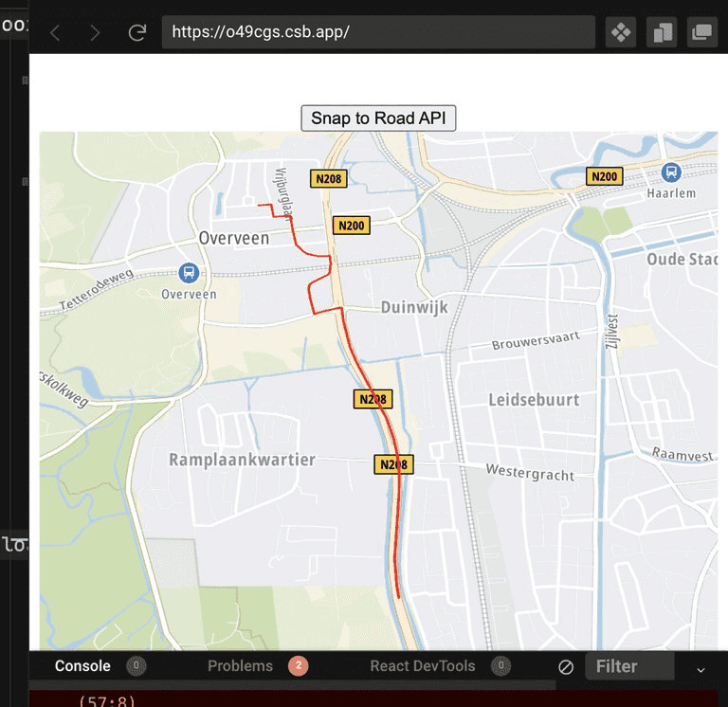Click the Problems count badge showing 2

point(298,666)
